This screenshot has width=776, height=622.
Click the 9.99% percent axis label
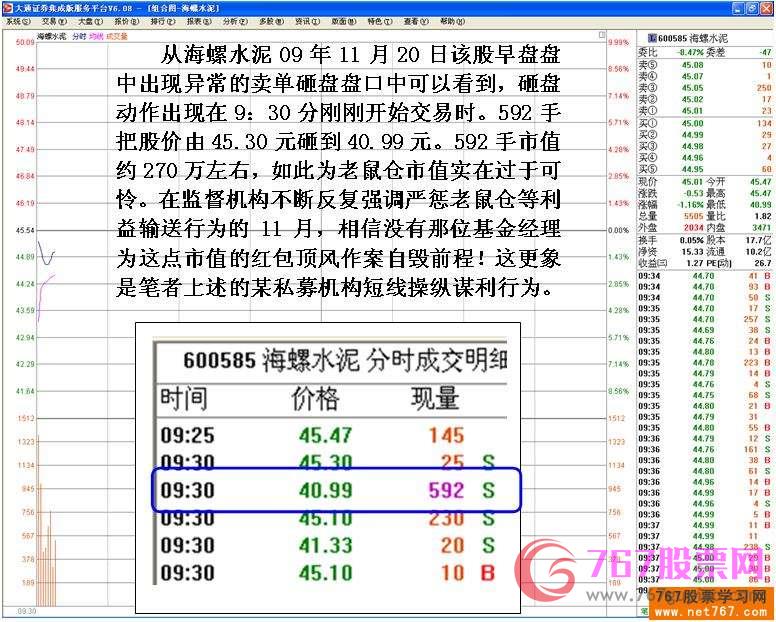click(619, 43)
